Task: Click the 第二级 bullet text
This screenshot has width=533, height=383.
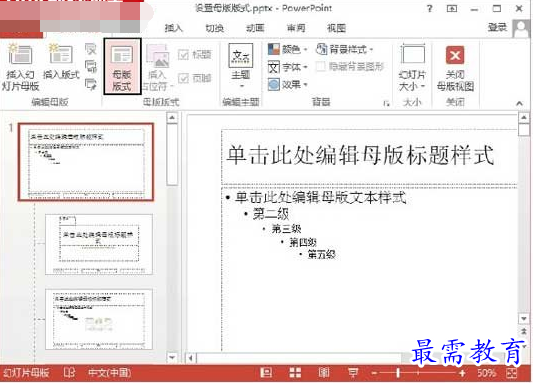Action: click(x=271, y=214)
